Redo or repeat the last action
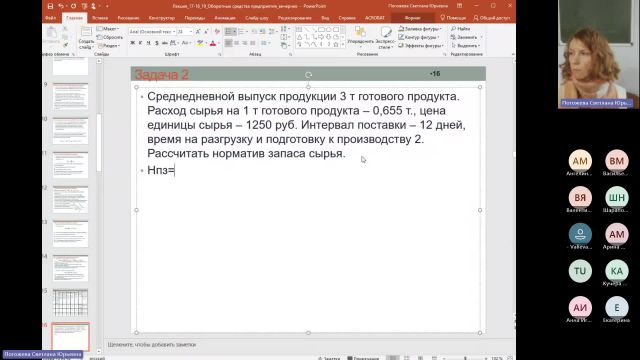The height and width of the screenshot is (360, 640). coord(73,6)
